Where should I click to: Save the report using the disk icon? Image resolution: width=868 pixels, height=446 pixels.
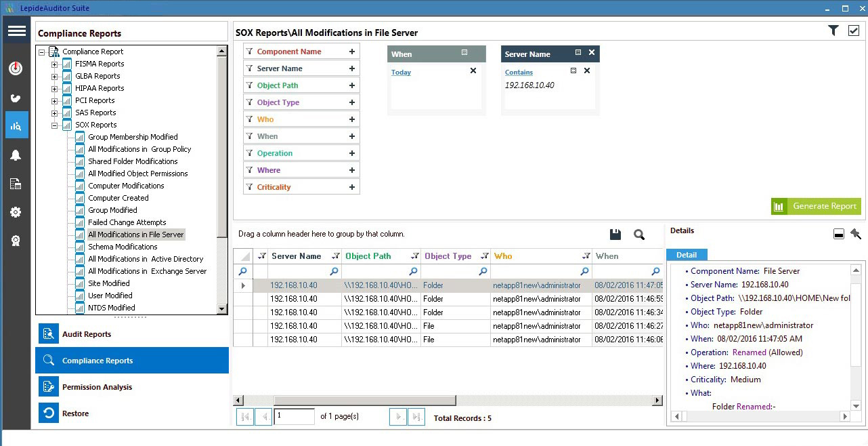(x=615, y=233)
